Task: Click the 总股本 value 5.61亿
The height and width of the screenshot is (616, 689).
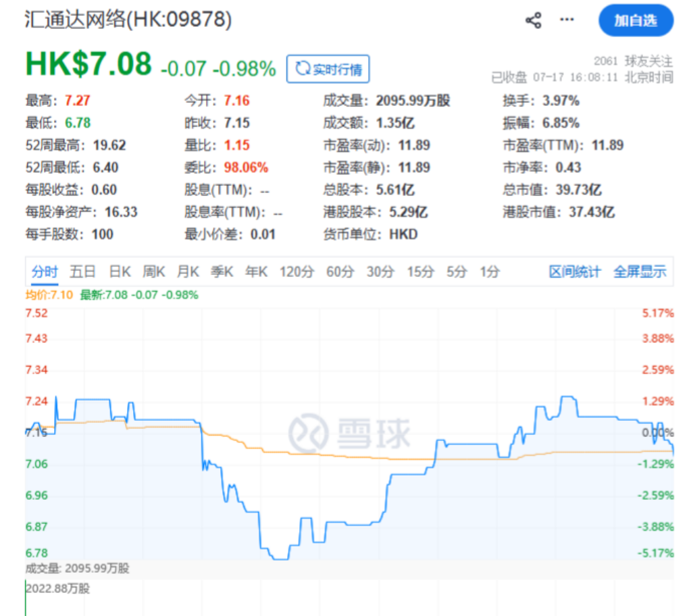Action: 395,190
